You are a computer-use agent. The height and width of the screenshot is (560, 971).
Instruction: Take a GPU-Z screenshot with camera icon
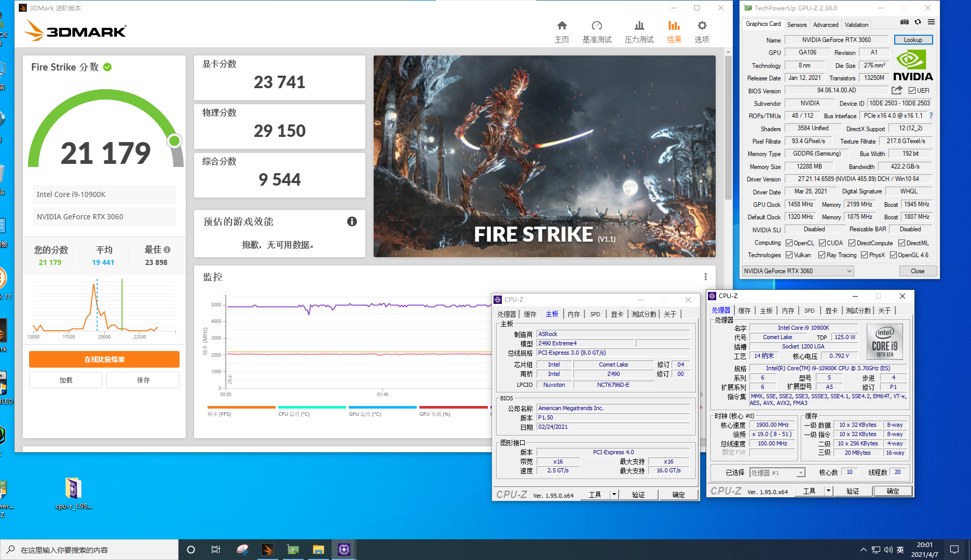tap(905, 22)
